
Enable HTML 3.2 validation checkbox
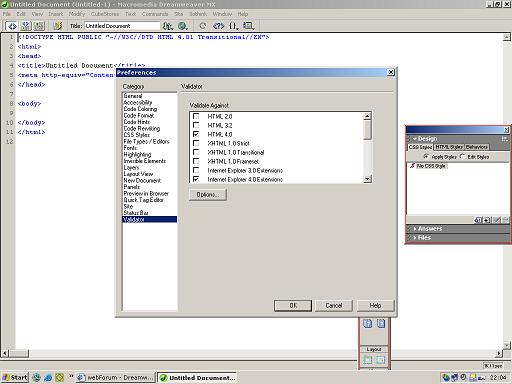pyautogui.click(x=196, y=125)
